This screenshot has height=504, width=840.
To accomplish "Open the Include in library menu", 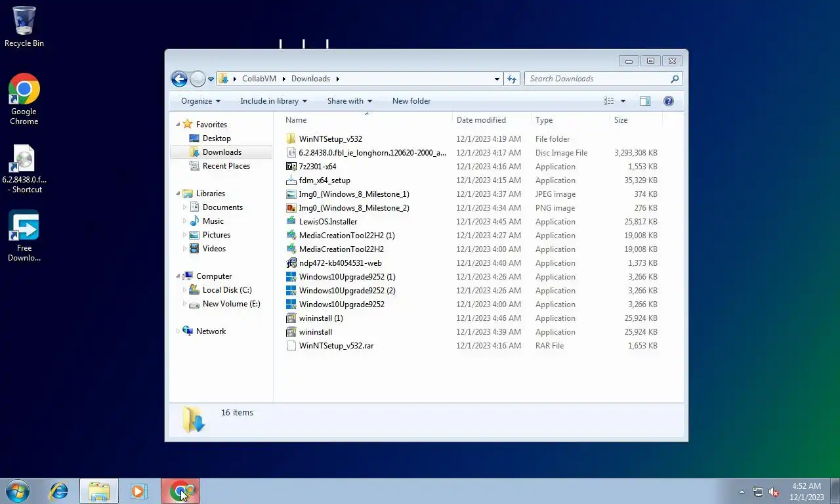I will [x=274, y=101].
